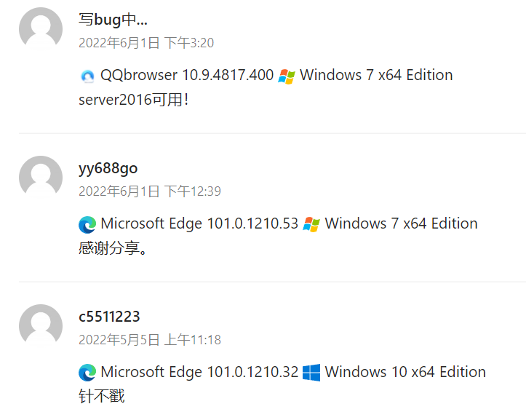
Task: Click comment text server2016可用!
Action: pos(134,100)
